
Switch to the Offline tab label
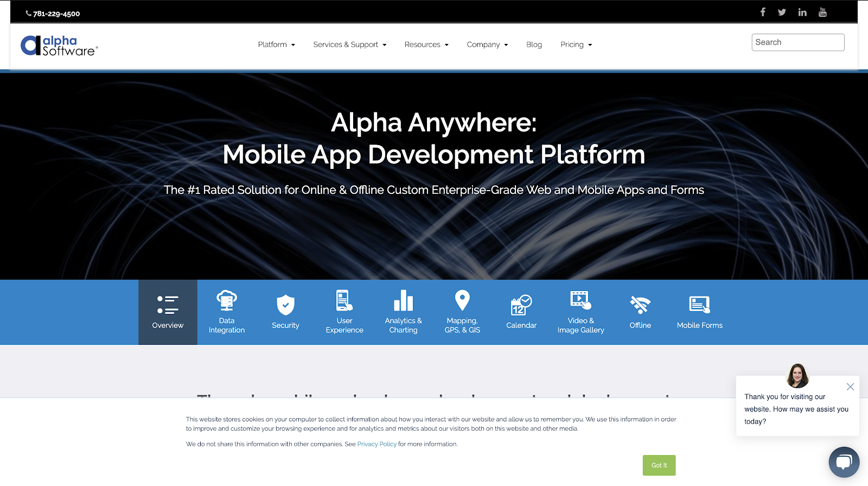click(x=640, y=325)
